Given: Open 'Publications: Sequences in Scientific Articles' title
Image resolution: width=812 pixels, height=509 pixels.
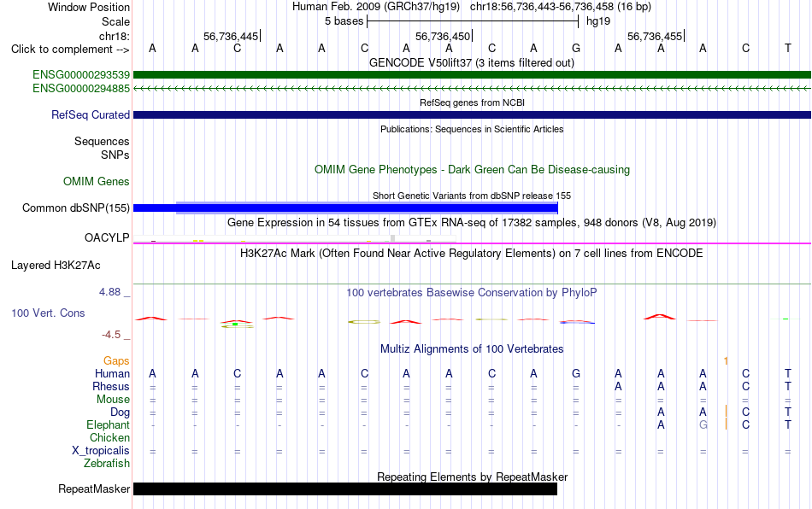Looking at the screenshot, I should click(x=472, y=129).
